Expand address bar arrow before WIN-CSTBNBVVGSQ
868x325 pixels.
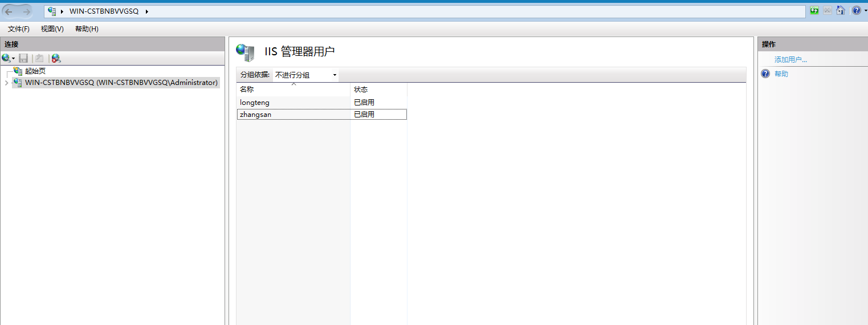[x=62, y=11]
